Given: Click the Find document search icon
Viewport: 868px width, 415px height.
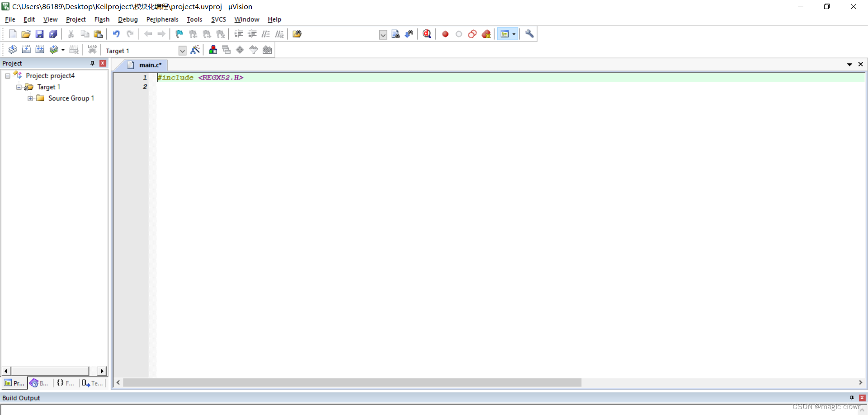Looking at the screenshot, I should pyautogui.click(x=396, y=34).
